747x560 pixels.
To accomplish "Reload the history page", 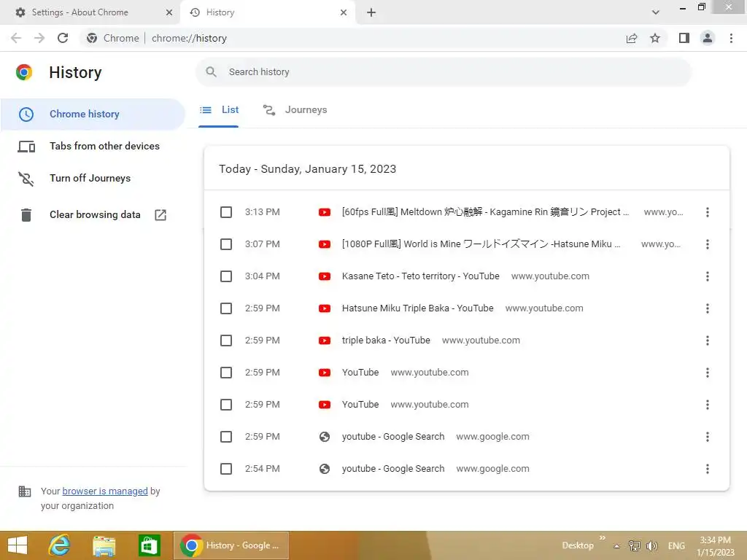I will click(x=63, y=38).
